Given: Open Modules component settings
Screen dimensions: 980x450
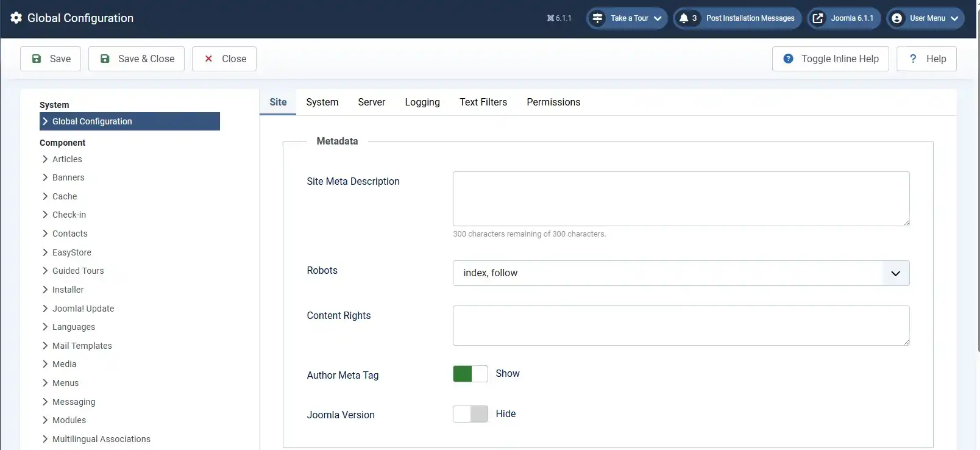Looking at the screenshot, I should tap(69, 420).
